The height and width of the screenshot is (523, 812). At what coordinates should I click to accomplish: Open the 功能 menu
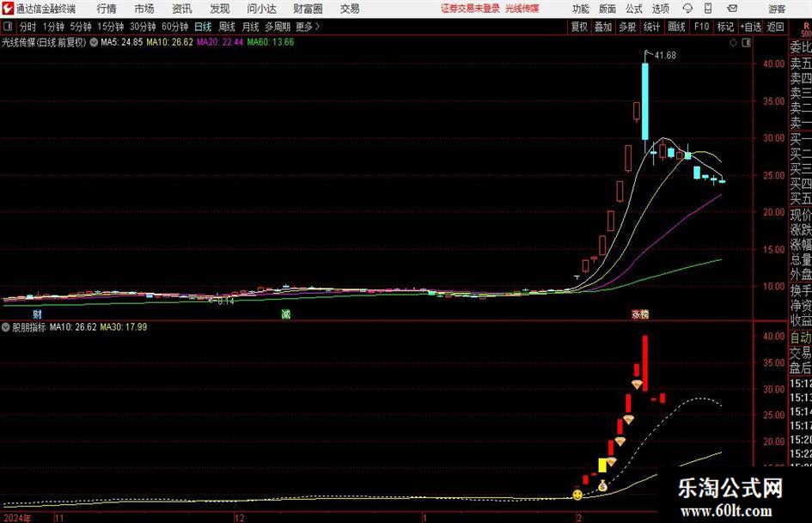click(581, 9)
